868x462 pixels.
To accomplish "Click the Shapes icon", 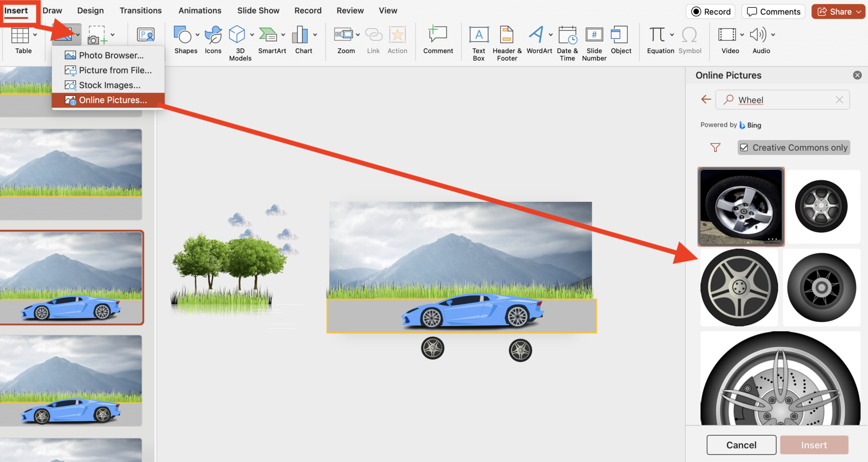I will click(182, 35).
